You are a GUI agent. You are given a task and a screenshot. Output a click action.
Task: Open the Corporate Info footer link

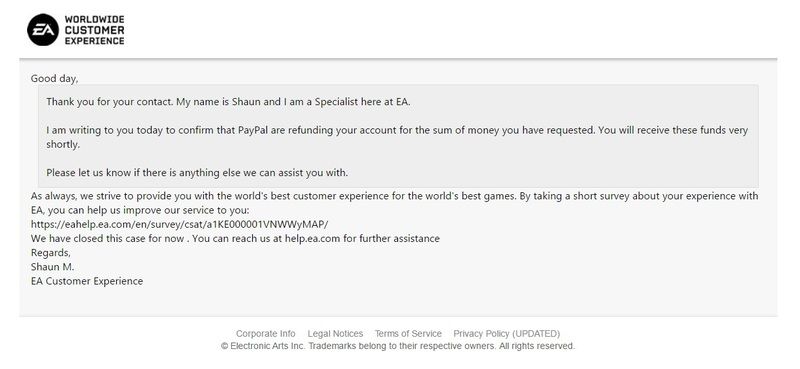265,333
